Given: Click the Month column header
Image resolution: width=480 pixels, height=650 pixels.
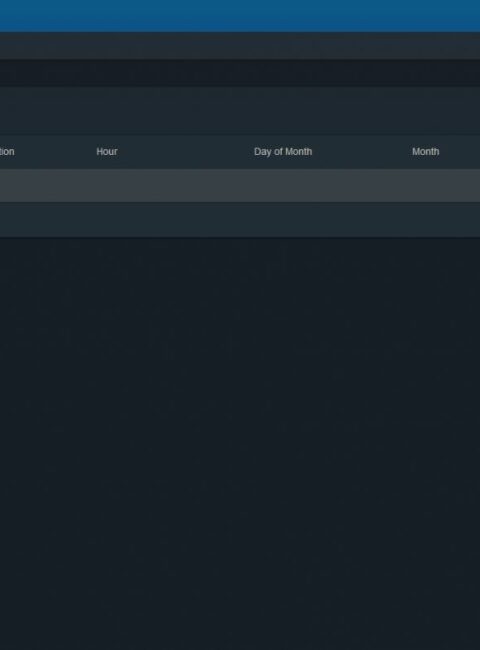Looking at the screenshot, I should [x=426, y=152].
